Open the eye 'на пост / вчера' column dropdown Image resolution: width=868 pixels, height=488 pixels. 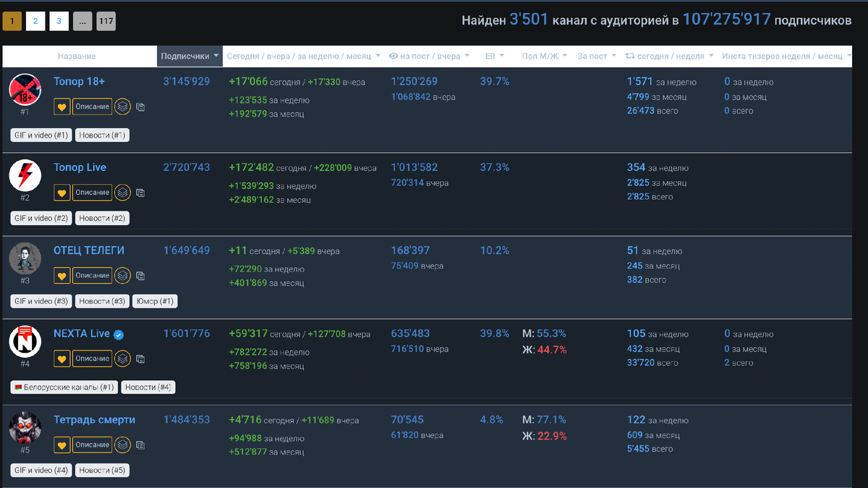[429, 56]
